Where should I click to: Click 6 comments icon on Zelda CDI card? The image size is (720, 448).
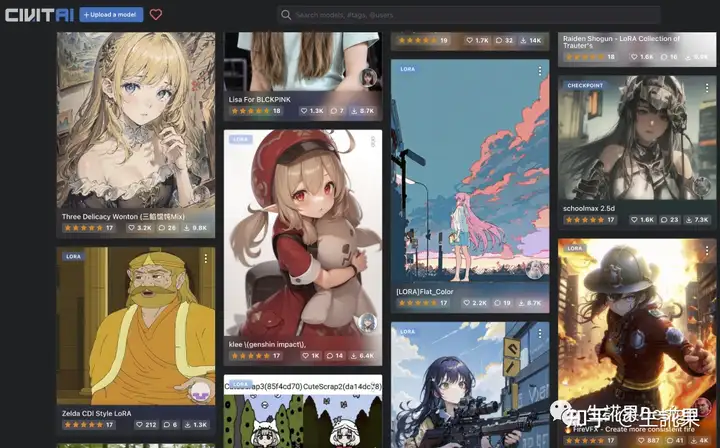[x=170, y=425]
